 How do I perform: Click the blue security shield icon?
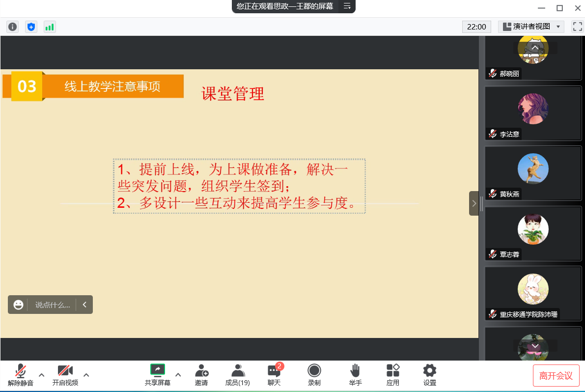(x=31, y=27)
